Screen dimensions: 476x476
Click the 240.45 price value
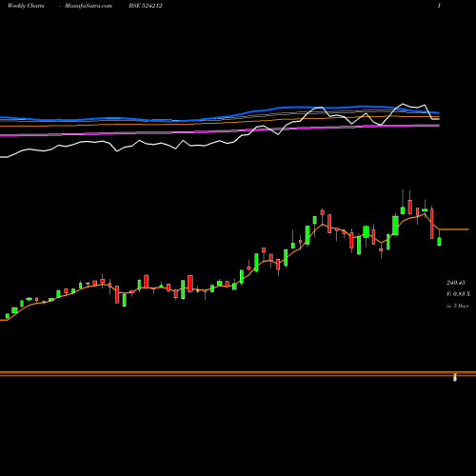[x=456, y=283]
